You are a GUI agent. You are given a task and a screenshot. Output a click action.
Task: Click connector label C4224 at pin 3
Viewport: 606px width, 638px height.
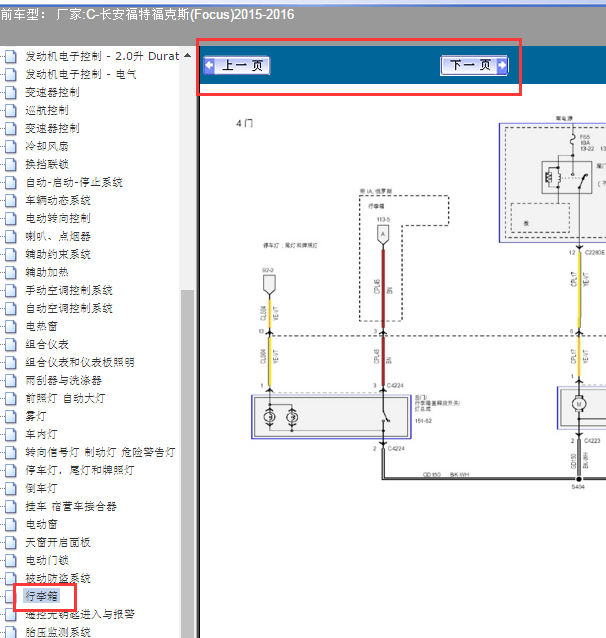tap(395, 385)
